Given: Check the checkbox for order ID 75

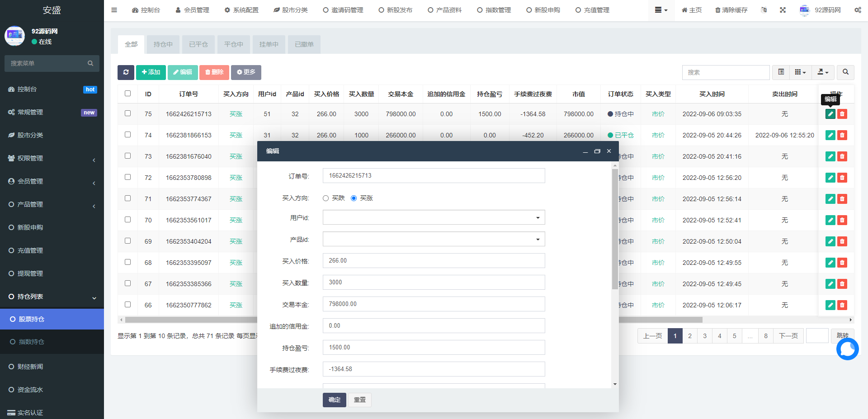Looking at the screenshot, I should [x=127, y=113].
